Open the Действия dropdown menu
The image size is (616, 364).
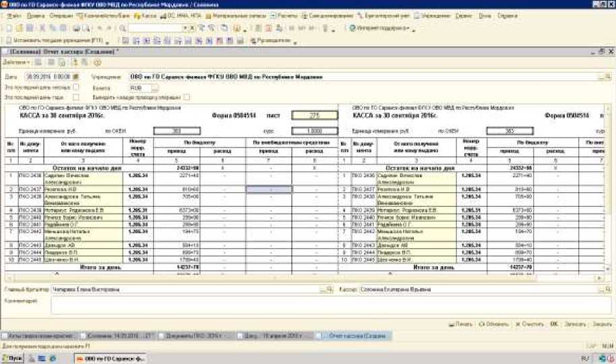tap(16, 62)
